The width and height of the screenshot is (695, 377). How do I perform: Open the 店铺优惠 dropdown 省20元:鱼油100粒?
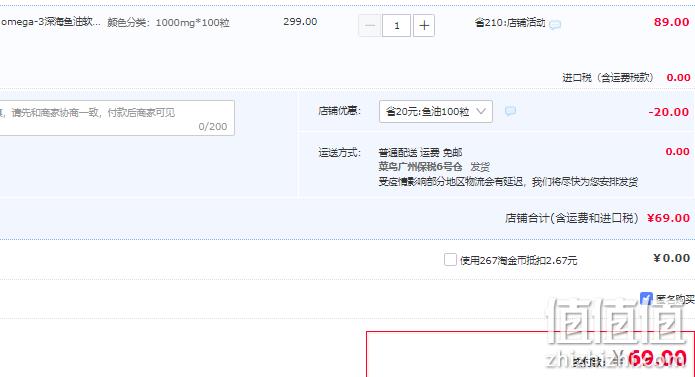click(x=436, y=111)
